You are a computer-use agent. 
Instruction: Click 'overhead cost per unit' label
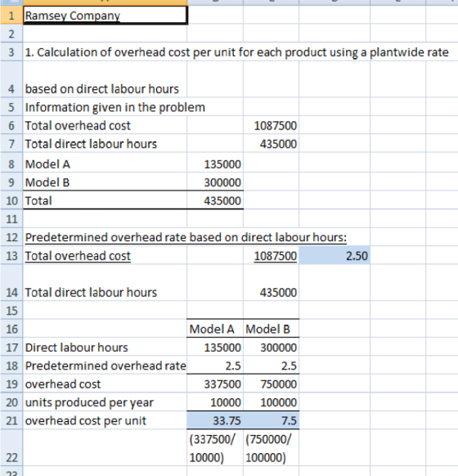(86, 420)
